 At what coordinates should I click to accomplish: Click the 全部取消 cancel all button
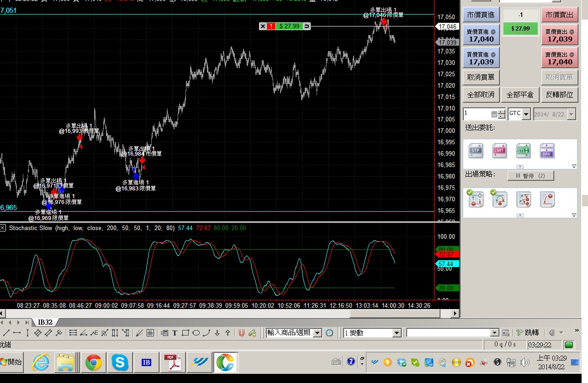click(481, 94)
